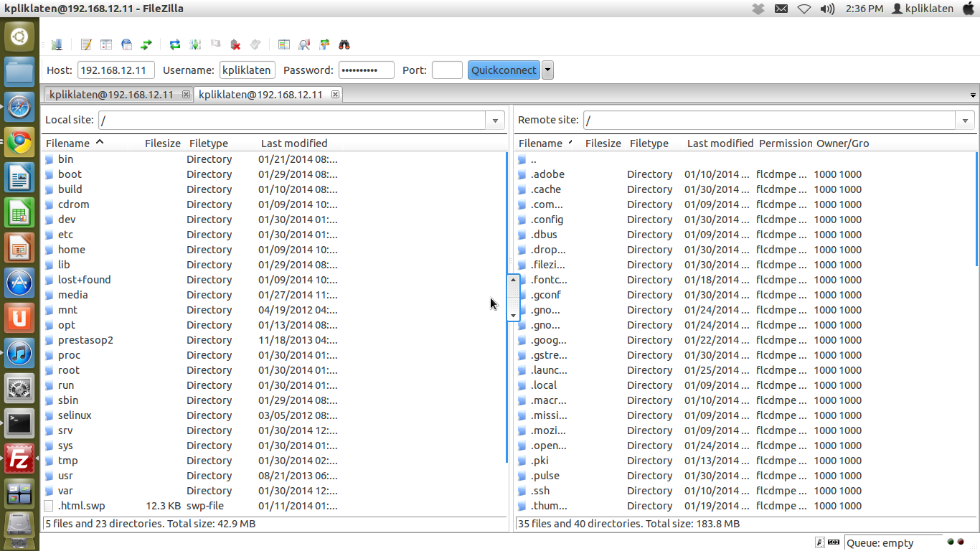Screen dimensions: 980x551
Task: Click the 'Queue: empty' status indicator
Action: click(x=892, y=543)
